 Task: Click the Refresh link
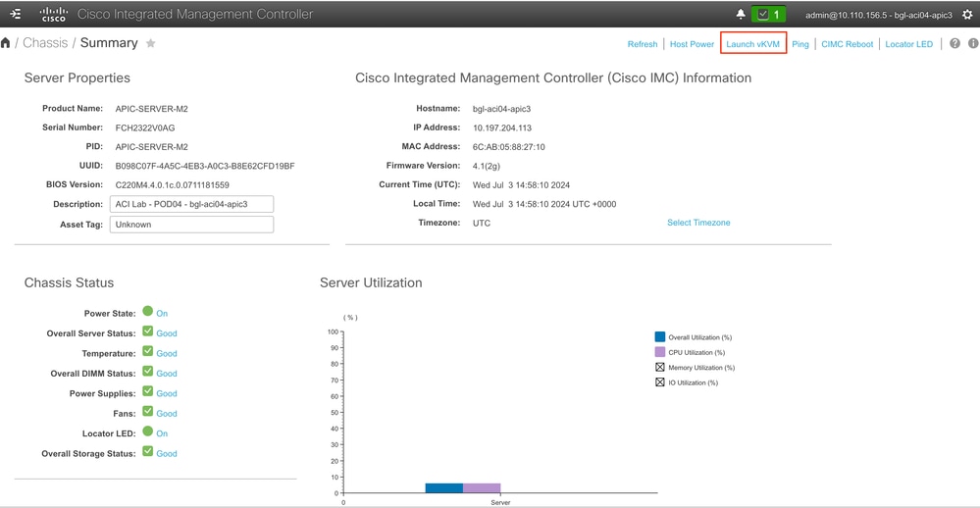(x=643, y=44)
